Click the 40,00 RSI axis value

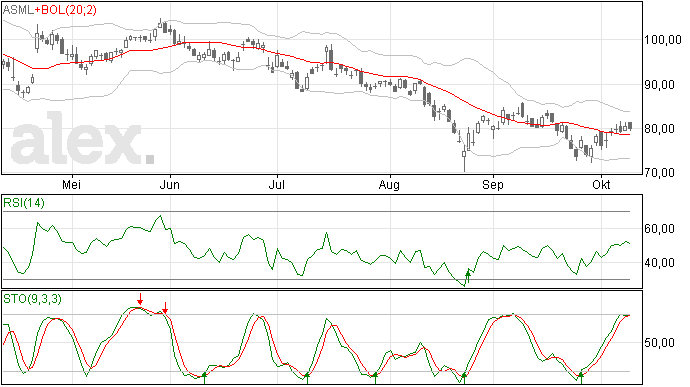tap(660, 263)
